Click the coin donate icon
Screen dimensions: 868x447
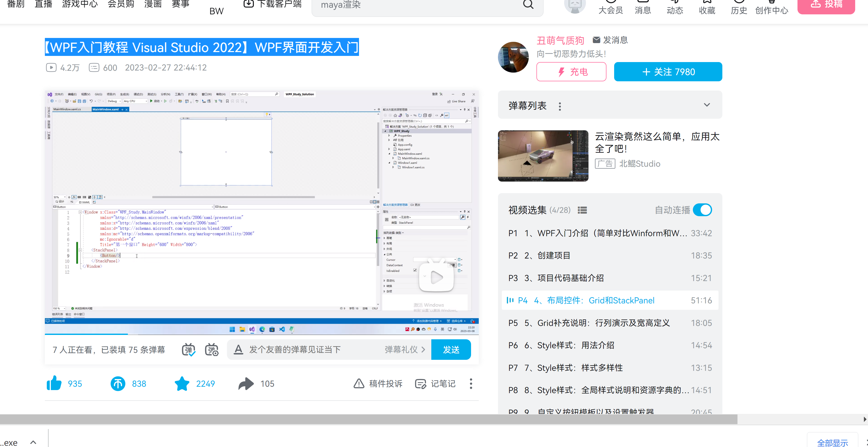point(118,384)
